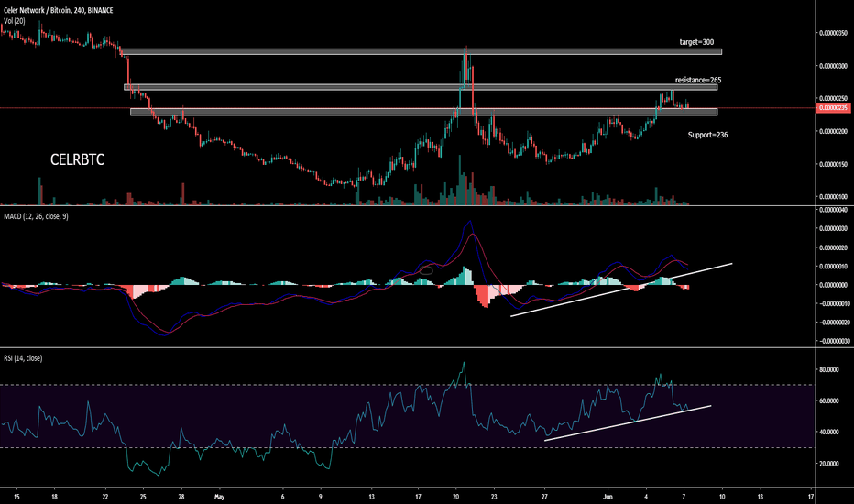Click the Jun label on time axis
854x504 pixels.
coord(608,497)
